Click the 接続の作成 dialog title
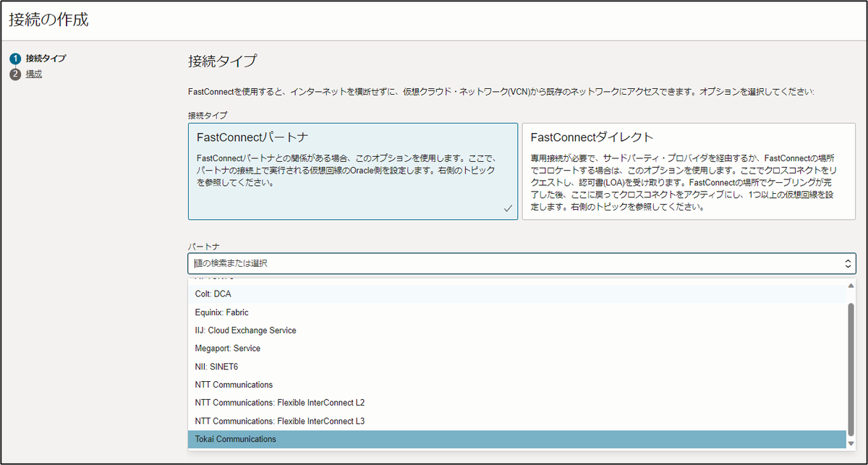The height and width of the screenshot is (465, 868). coord(48,20)
